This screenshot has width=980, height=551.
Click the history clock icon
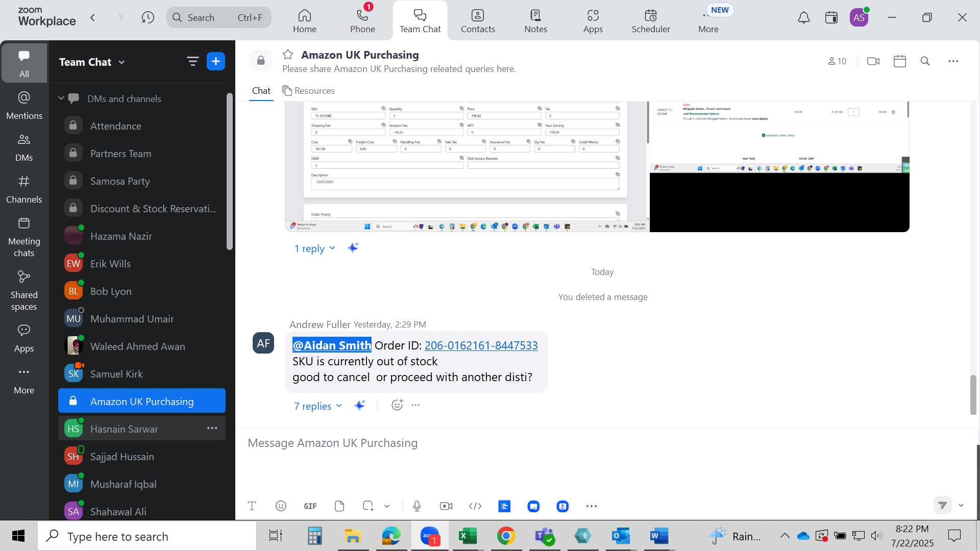[148, 18]
